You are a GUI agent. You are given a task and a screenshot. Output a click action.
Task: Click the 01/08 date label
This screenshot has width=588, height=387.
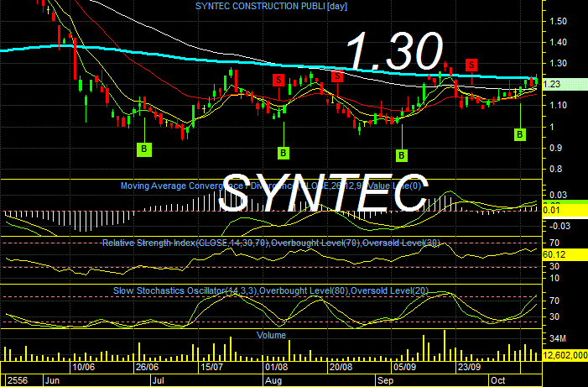[276, 367]
